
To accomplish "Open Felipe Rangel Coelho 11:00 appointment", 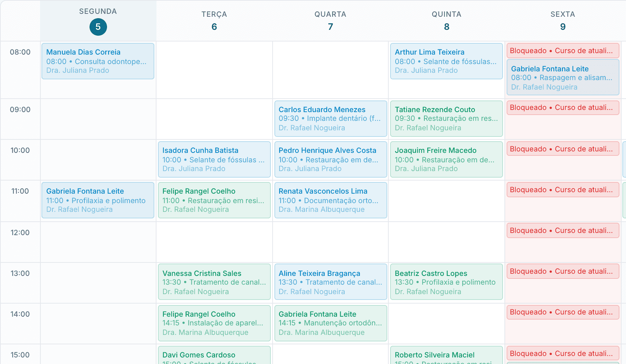I will point(214,200).
